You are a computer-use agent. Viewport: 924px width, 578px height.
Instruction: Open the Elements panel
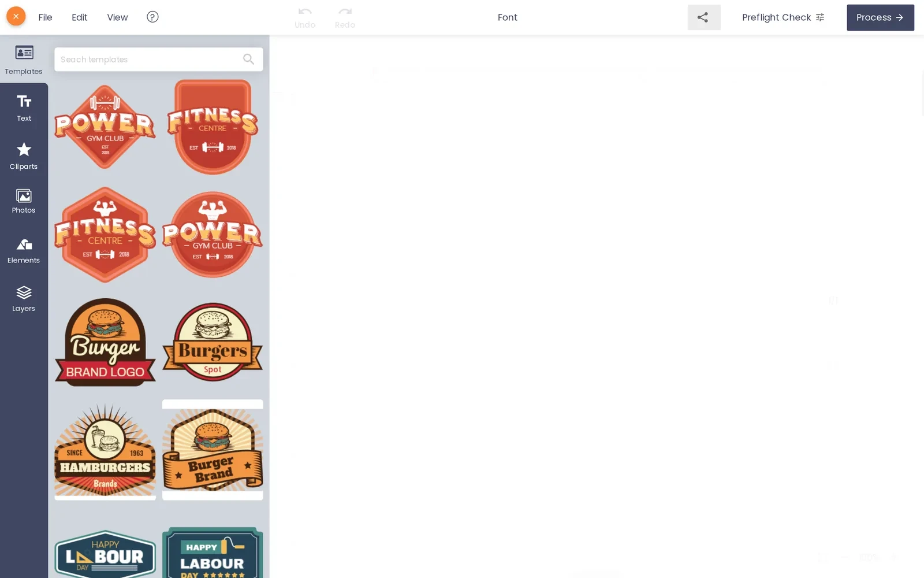24,251
